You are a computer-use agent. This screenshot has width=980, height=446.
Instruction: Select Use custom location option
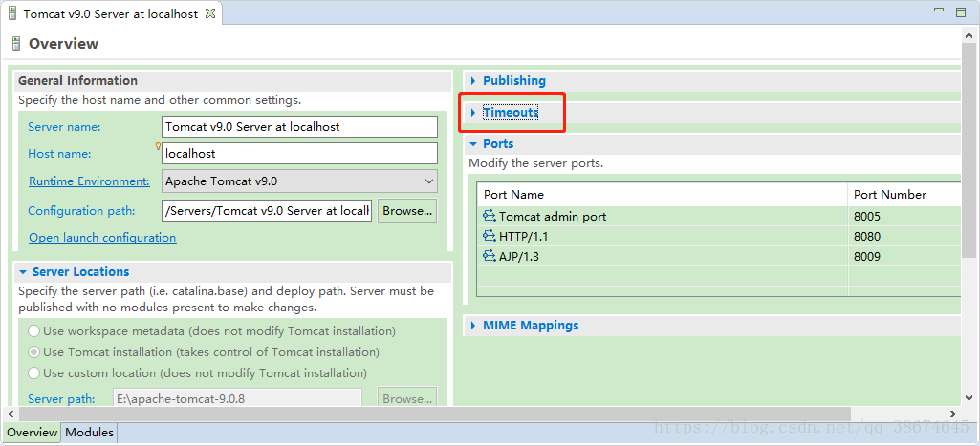(x=33, y=372)
